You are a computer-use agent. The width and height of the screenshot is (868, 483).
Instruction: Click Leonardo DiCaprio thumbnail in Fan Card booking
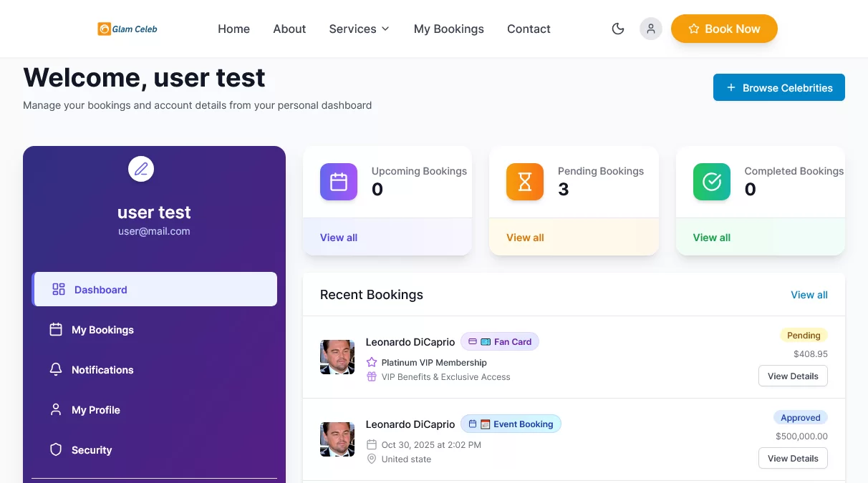coord(337,357)
